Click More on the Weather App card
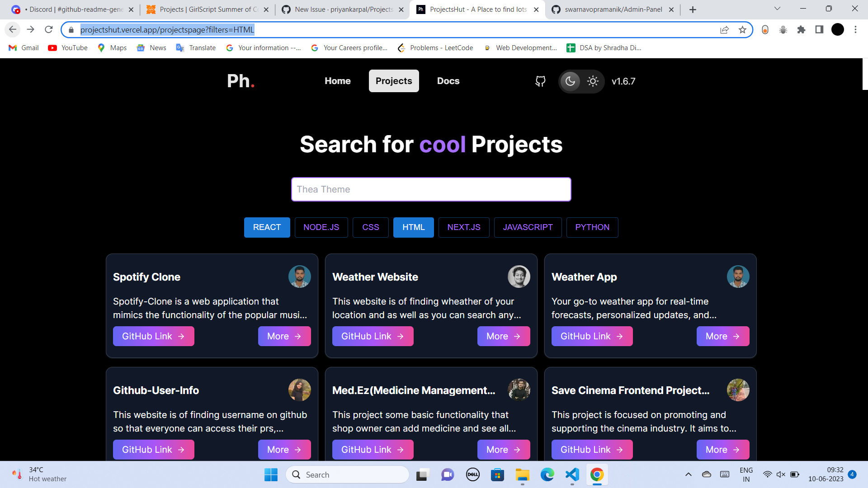This screenshot has height=488, width=868. click(x=722, y=336)
